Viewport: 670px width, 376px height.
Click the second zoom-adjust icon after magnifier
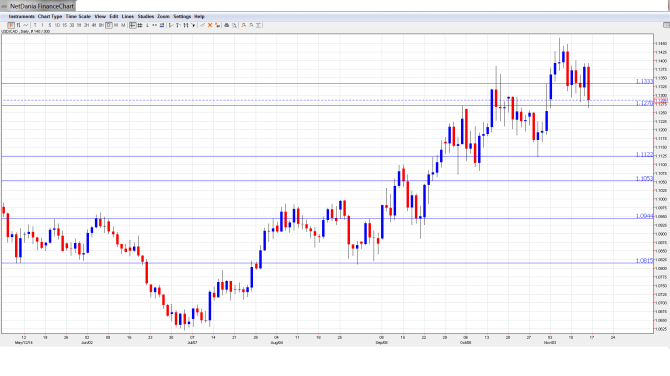[251, 25]
